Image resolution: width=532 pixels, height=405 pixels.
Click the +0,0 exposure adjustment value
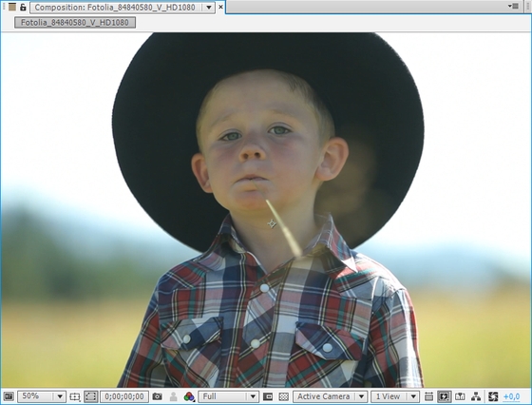pyautogui.click(x=511, y=396)
